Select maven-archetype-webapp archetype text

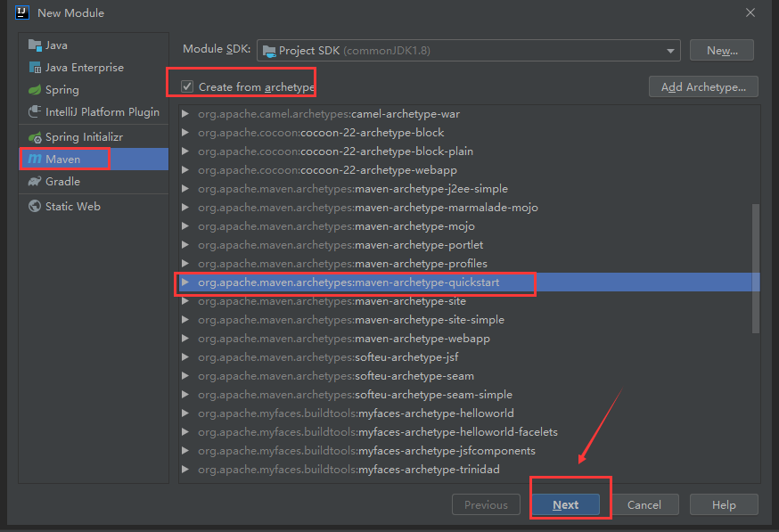[x=422, y=339]
